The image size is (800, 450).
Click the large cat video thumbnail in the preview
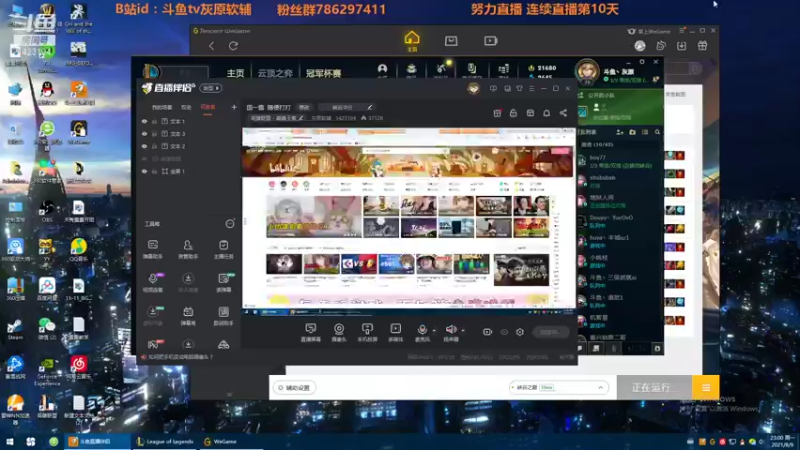tap(314, 216)
